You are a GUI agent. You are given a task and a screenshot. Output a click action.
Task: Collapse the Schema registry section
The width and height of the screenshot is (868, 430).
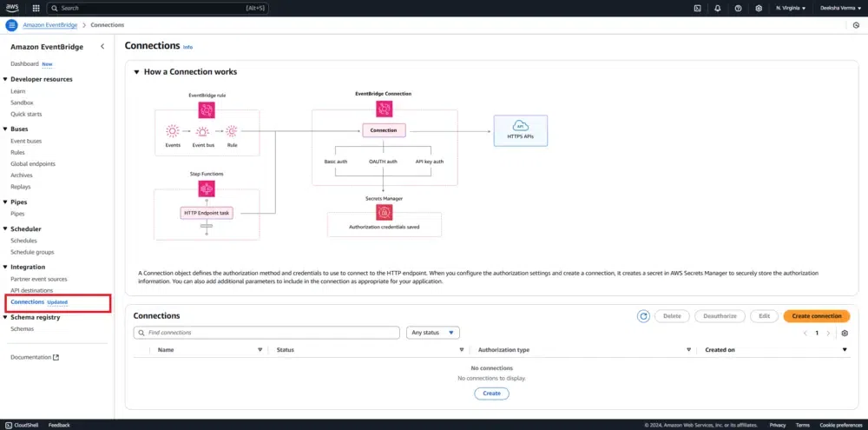(5, 318)
